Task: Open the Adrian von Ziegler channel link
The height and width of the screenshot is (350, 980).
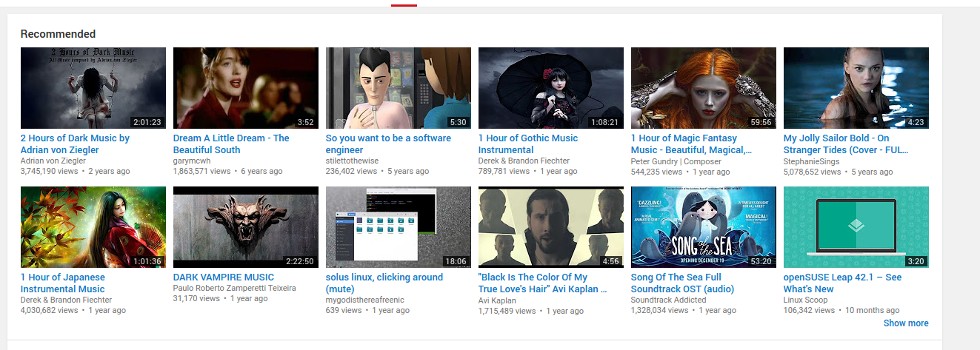Action: point(53,161)
